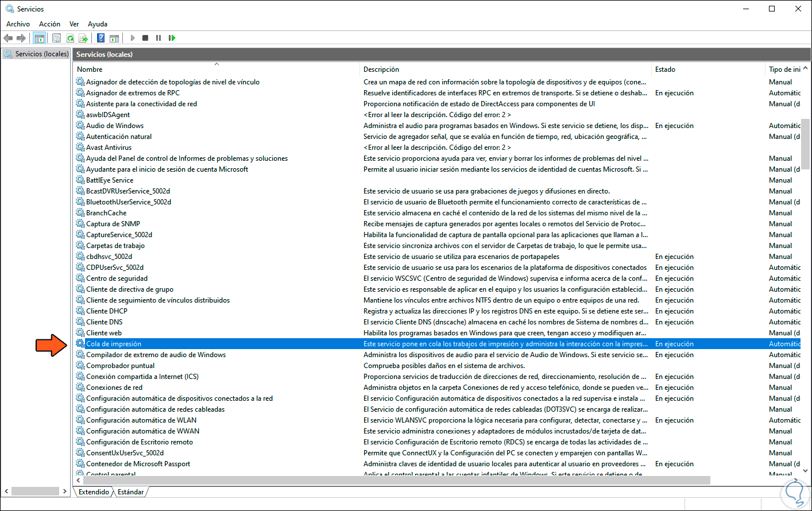Click the gear icon beside BranchCache

80,213
